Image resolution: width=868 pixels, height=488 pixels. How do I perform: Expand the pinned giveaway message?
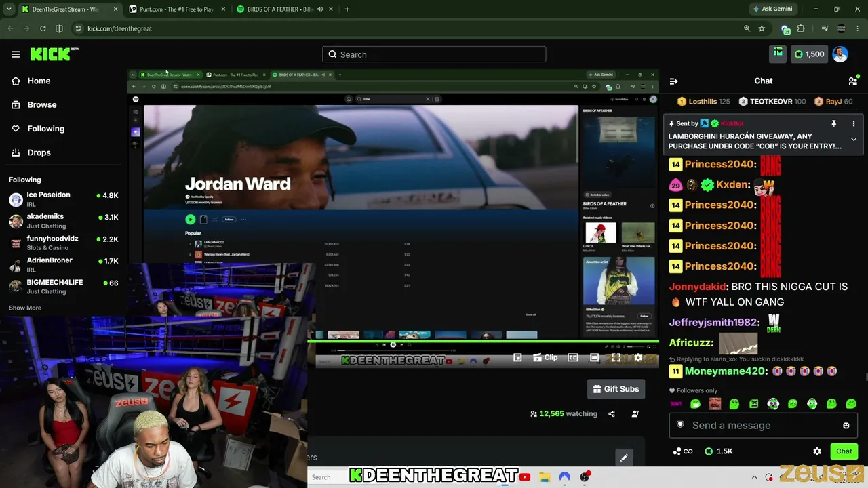(x=854, y=140)
